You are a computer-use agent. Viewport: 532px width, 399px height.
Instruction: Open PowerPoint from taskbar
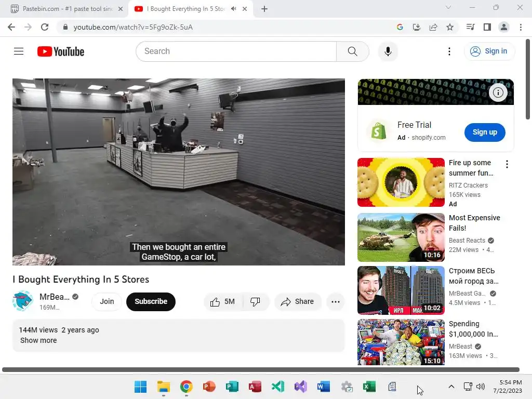click(209, 387)
